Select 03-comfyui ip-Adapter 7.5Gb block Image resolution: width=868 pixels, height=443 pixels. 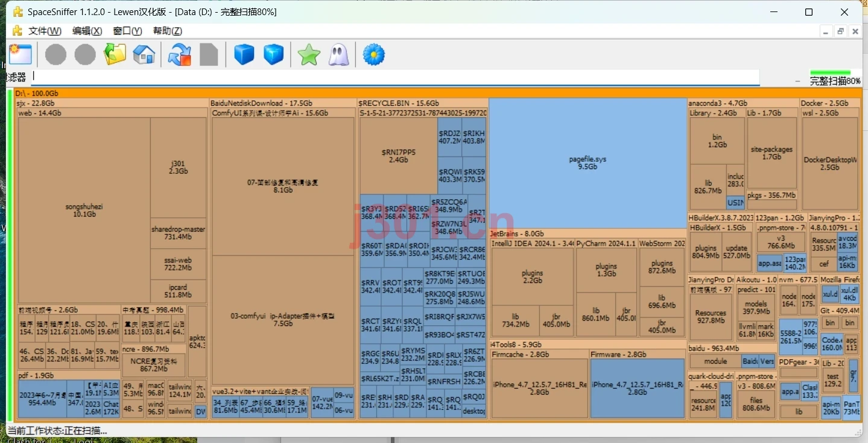[283, 320]
